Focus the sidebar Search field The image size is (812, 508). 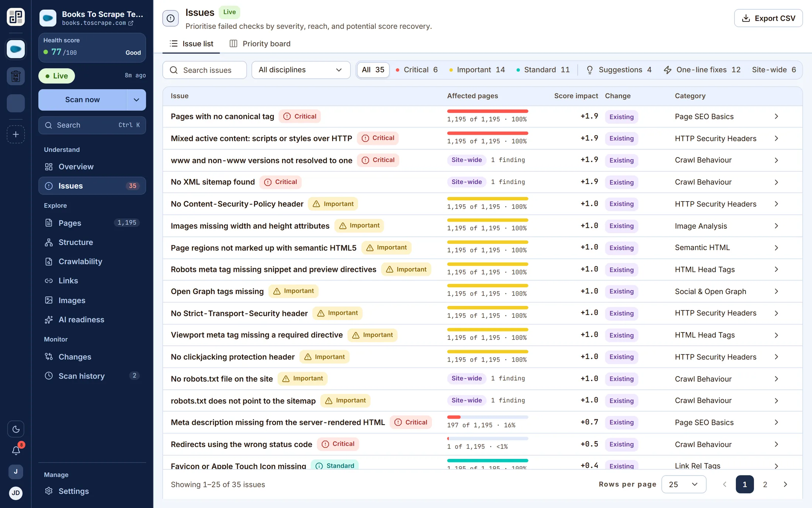pyautogui.click(x=92, y=125)
